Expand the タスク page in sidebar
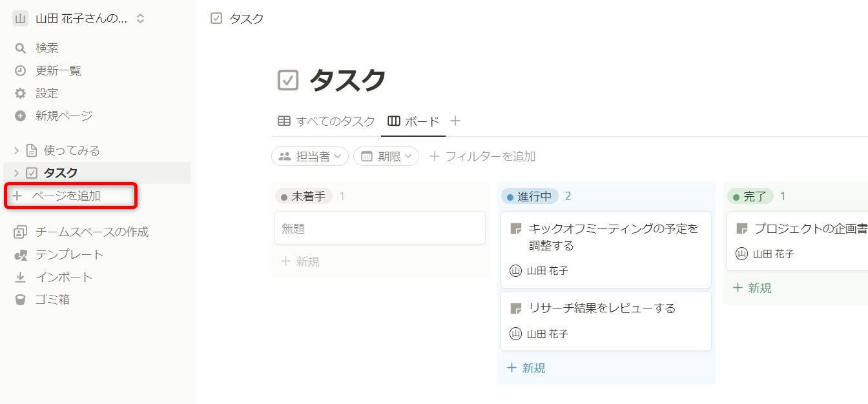Screen dimensions: 868x404 click(16, 173)
